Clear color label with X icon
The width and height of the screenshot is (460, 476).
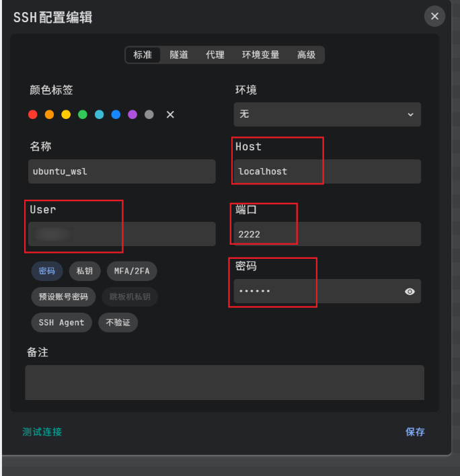point(170,114)
